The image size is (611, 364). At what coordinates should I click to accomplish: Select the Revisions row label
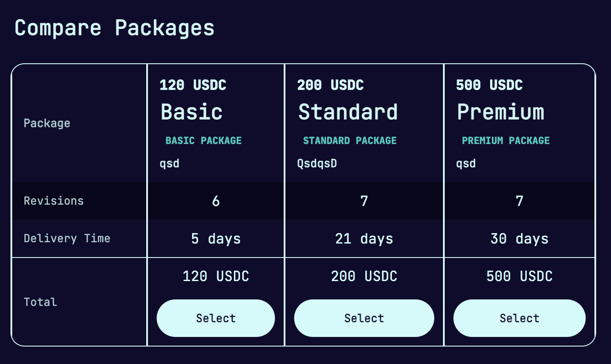53,201
